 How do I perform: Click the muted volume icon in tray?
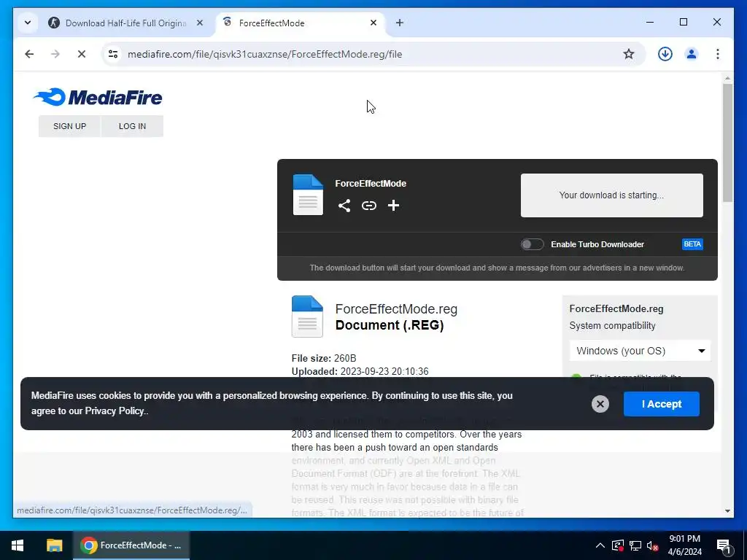coord(653,545)
